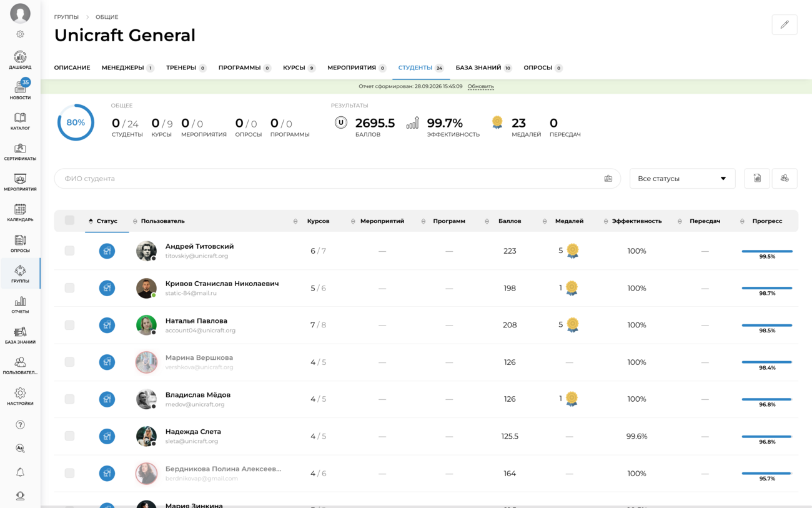Click the question mark help icon

click(20, 425)
